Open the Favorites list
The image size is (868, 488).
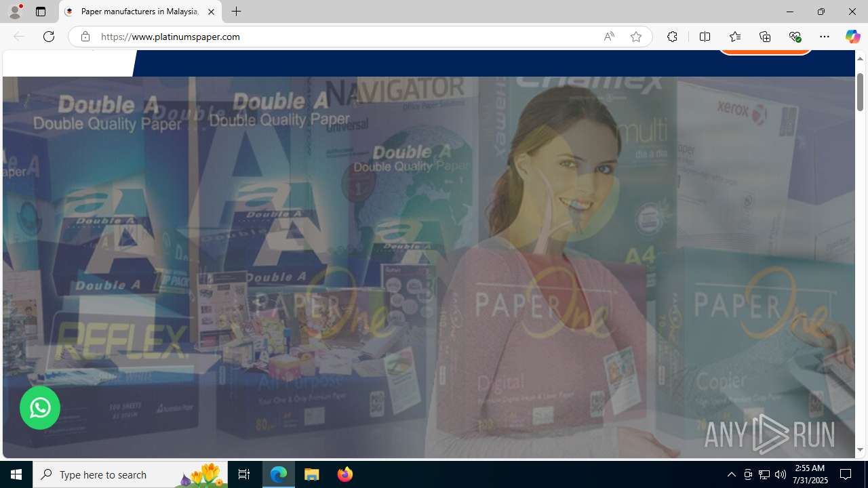click(x=735, y=37)
